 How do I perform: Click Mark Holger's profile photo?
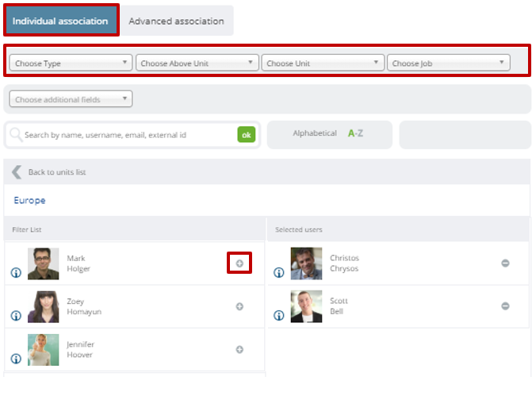43,263
